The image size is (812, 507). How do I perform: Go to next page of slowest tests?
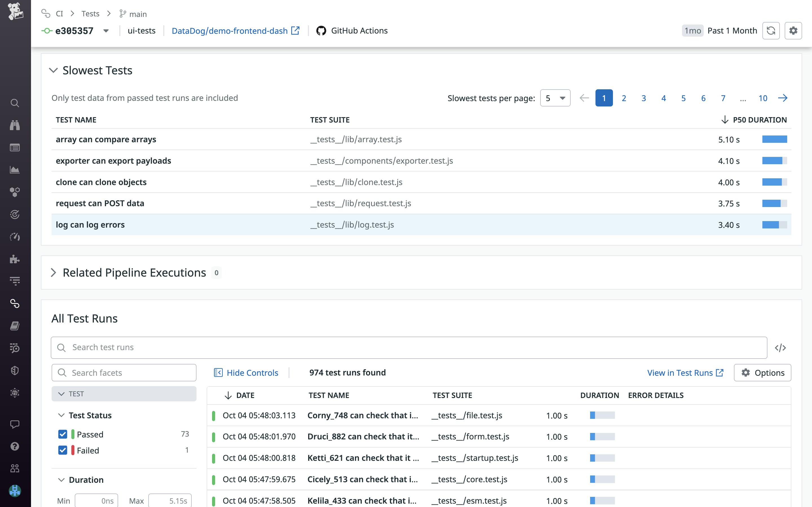(x=782, y=98)
